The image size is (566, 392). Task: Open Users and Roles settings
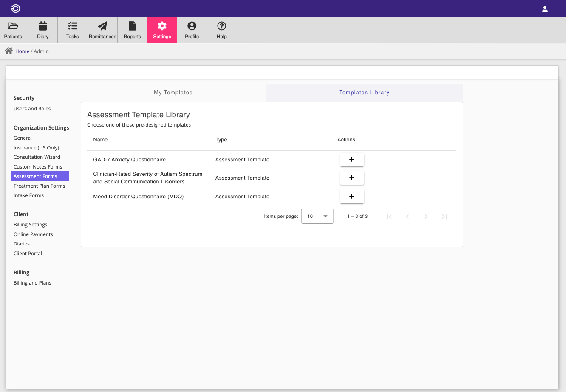[x=32, y=109]
